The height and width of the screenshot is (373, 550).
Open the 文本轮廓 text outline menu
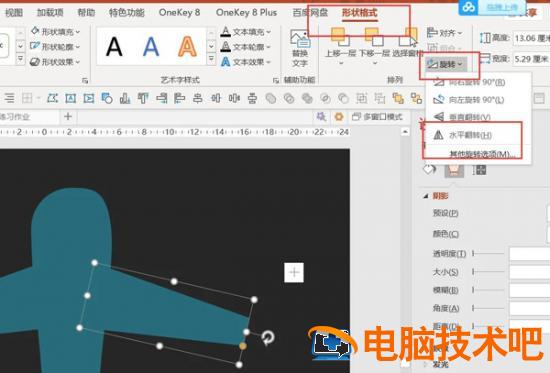(246, 47)
